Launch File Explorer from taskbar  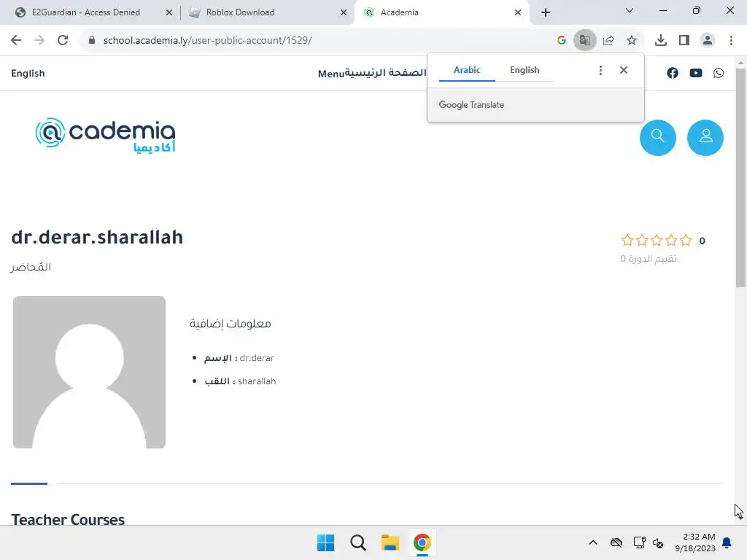(390, 542)
